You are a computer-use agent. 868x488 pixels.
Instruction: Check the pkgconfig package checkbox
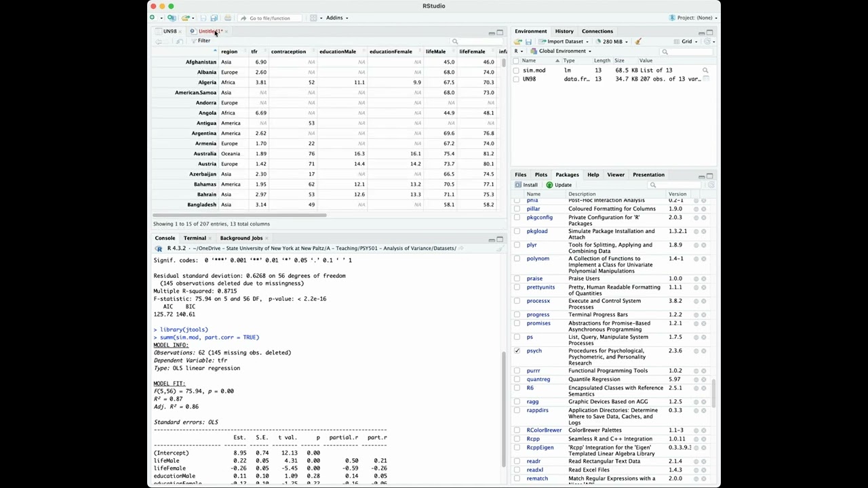517,218
